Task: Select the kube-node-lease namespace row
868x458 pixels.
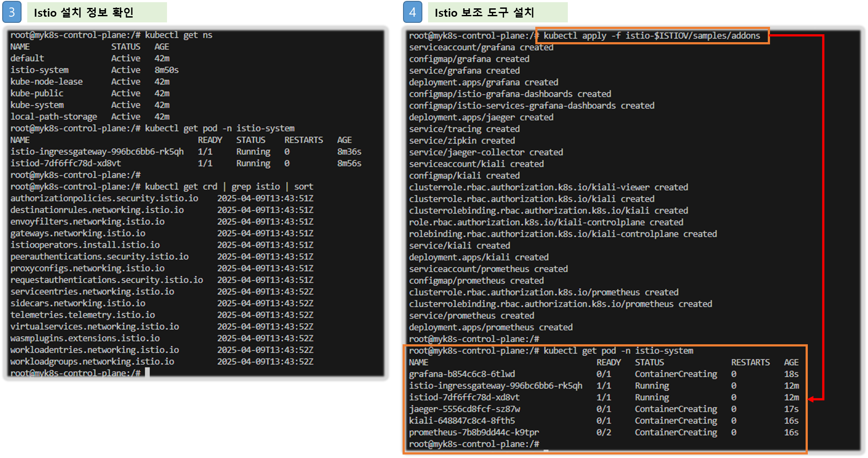Action: (x=90, y=82)
